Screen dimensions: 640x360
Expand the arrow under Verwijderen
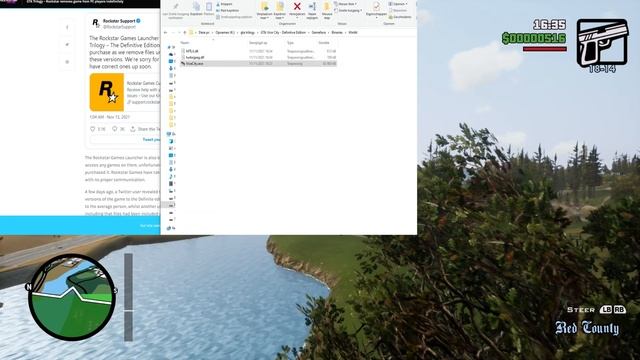(x=297, y=18)
